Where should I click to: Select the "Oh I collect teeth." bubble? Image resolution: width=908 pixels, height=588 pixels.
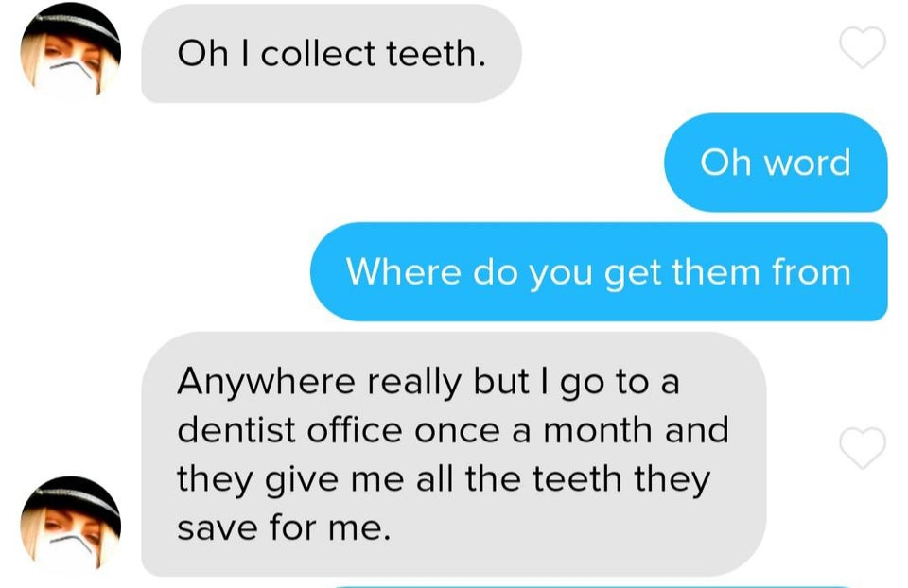coord(331,54)
